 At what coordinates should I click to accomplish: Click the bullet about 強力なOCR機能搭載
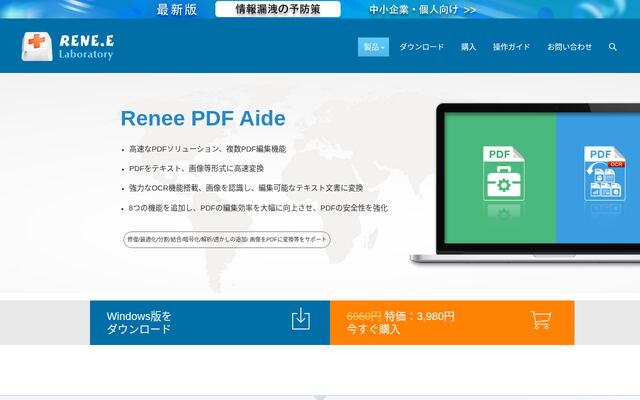tap(246, 188)
